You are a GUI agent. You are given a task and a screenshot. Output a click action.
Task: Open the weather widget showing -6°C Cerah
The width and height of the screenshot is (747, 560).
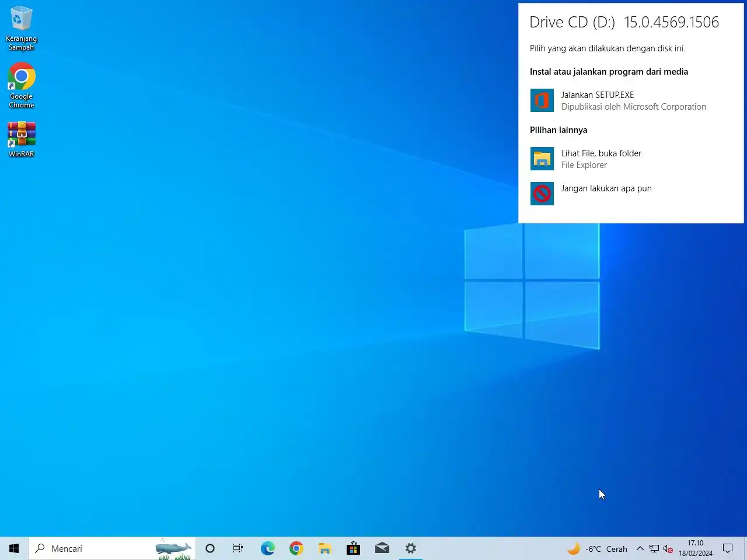coord(597,548)
